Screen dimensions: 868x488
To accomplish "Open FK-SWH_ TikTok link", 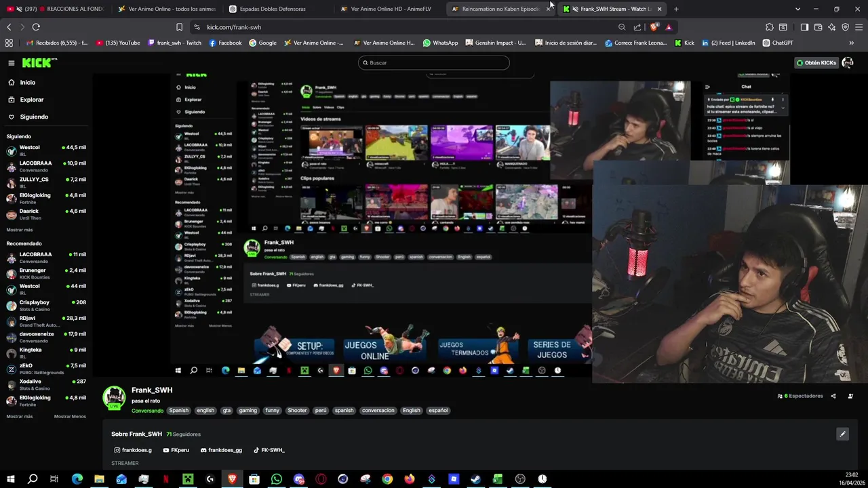I will click(269, 450).
